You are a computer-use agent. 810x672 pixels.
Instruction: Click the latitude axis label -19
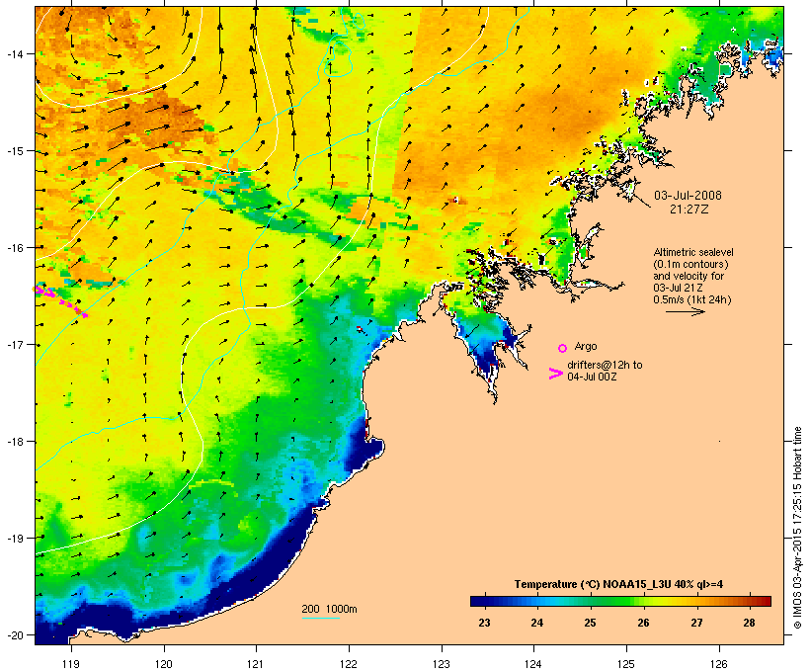tap(15, 539)
